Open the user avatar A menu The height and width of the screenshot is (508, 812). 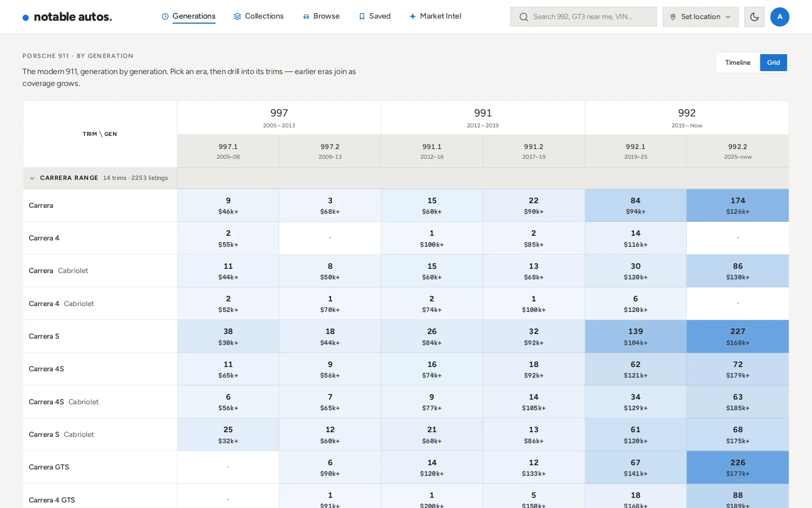point(780,17)
